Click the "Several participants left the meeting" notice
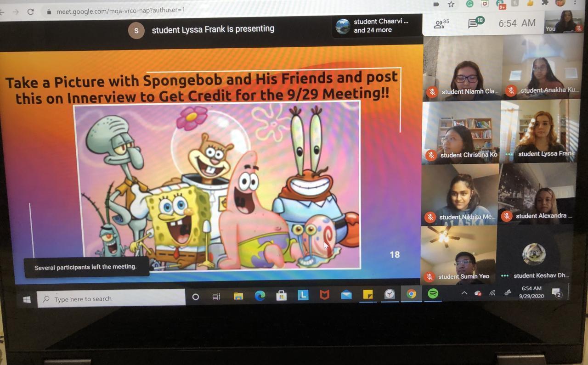588x365 pixels. [x=86, y=267]
